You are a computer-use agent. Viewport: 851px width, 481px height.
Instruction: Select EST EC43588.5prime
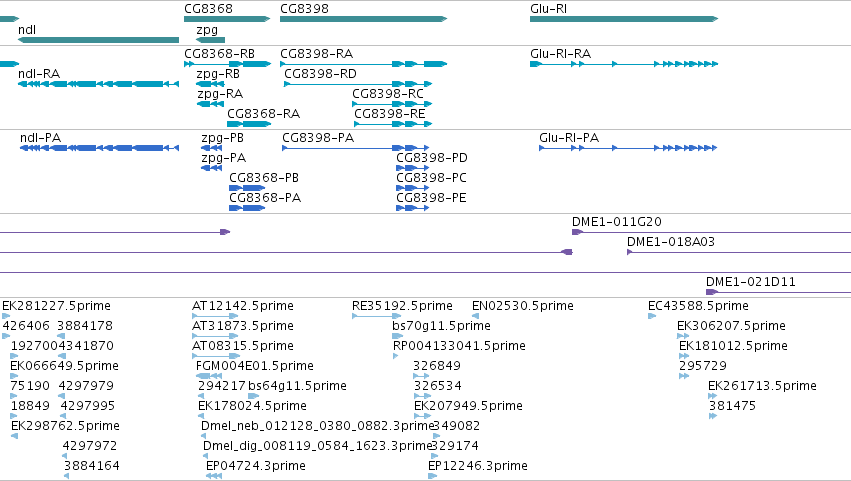[x=698, y=306]
